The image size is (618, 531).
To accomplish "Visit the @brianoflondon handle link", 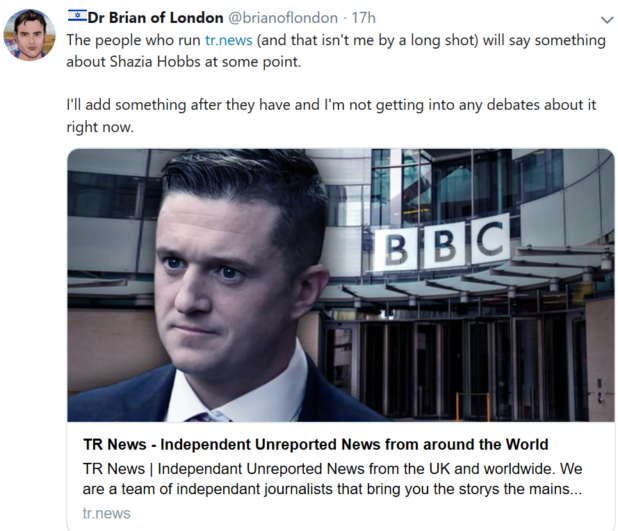I will pyautogui.click(x=283, y=18).
